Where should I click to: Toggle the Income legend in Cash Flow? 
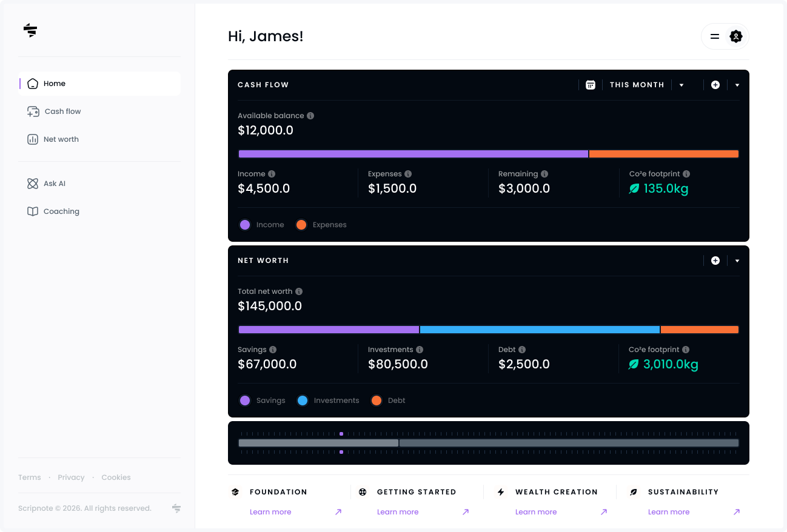pyautogui.click(x=262, y=225)
